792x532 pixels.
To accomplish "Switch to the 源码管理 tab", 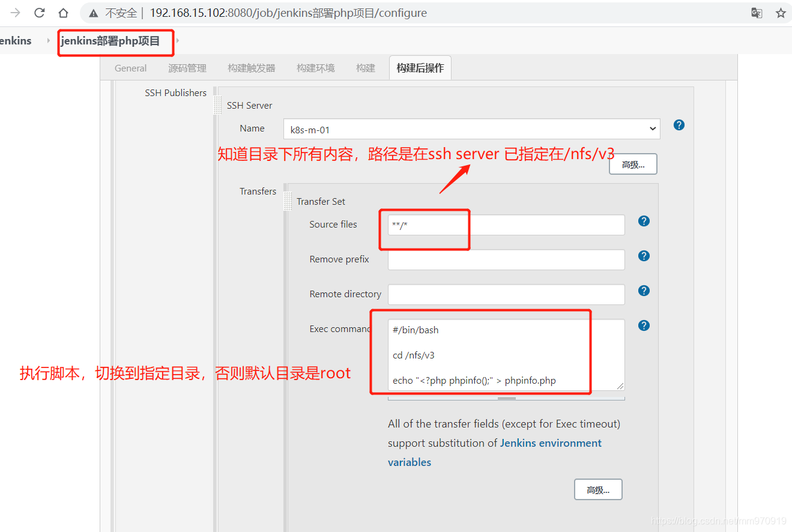I will 187,68.
